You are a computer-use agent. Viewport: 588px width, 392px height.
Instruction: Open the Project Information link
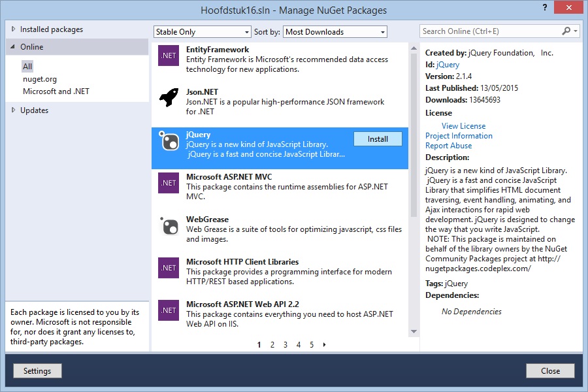pyautogui.click(x=459, y=136)
